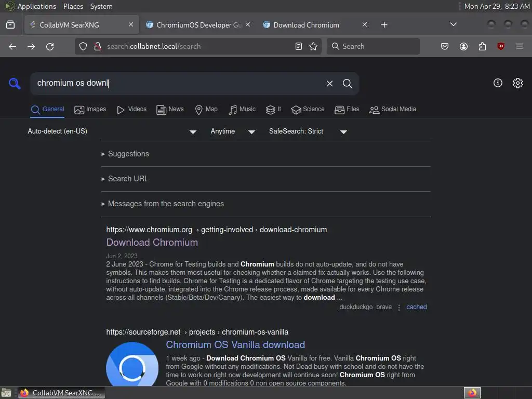Open the System menu

point(101,6)
